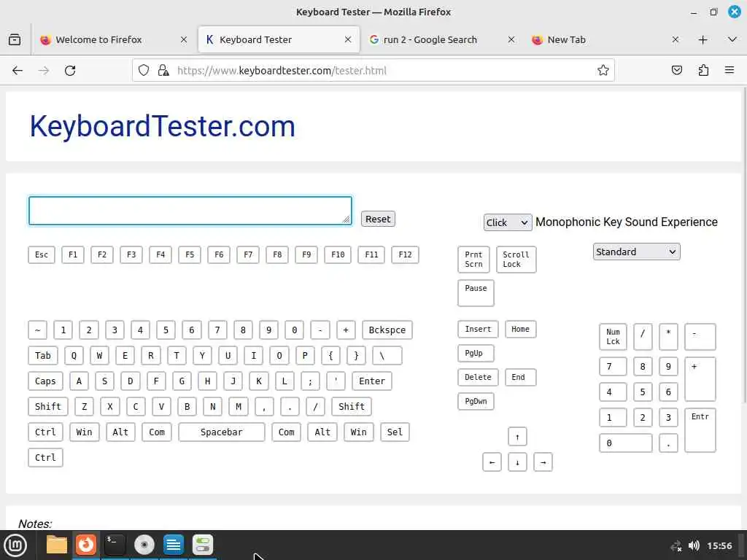Click the right arrow key
The image size is (747, 560).
pyautogui.click(x=543, y=462)
